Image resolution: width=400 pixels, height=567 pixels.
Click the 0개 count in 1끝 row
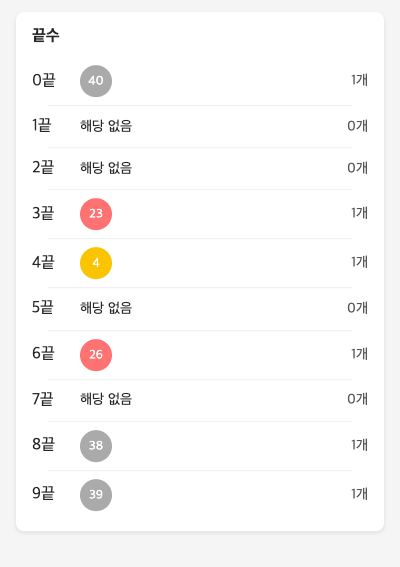coord(358,126)
